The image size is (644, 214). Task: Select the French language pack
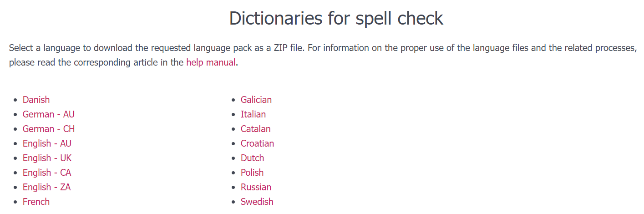click(36, 202)
